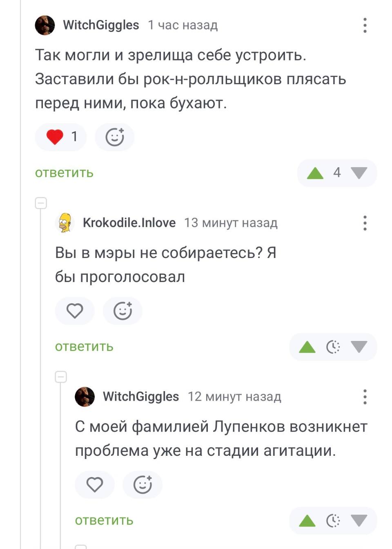Add emoji reaction to Krokodile.Inlove's comment
Image resolution: width=392 pixels, height=549 pixels.
pyautogui.click(x=123, y=311)
